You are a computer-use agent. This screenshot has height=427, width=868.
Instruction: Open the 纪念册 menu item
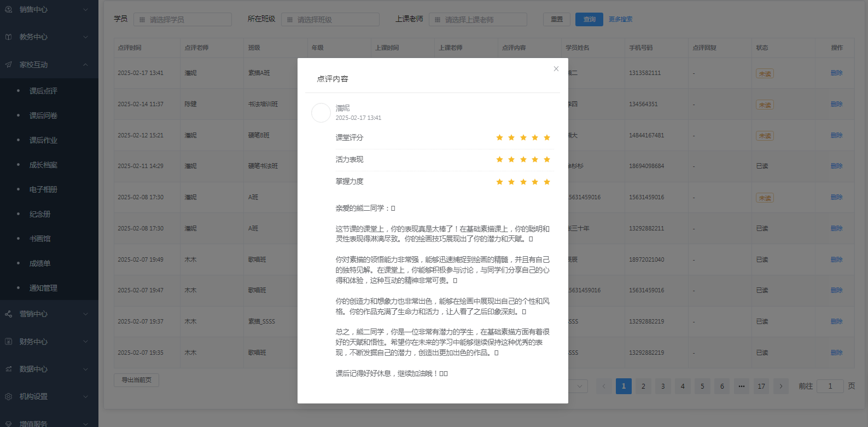tap(40, 214)
